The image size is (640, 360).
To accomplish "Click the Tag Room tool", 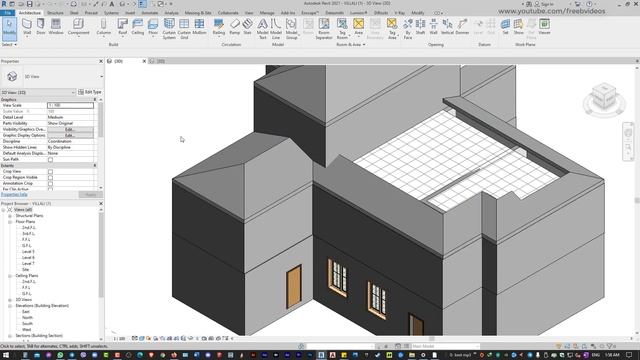I will [x=342, y=29].
